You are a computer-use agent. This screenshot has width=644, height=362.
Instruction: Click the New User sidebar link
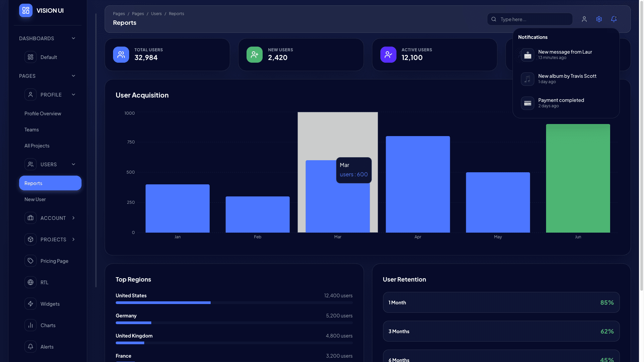click(x=35, y=199)
